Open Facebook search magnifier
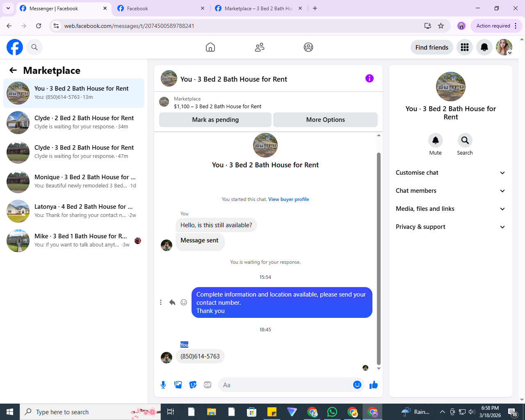 34,47
